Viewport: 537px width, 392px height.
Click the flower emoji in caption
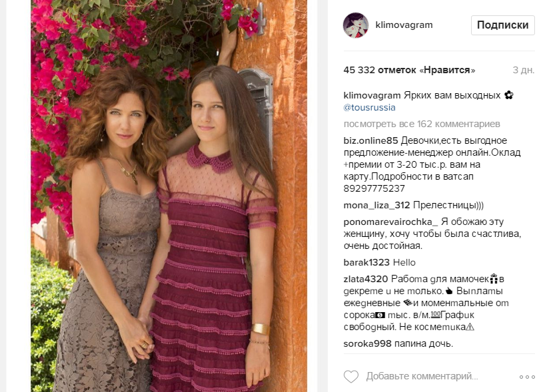(x=509, y=95)
